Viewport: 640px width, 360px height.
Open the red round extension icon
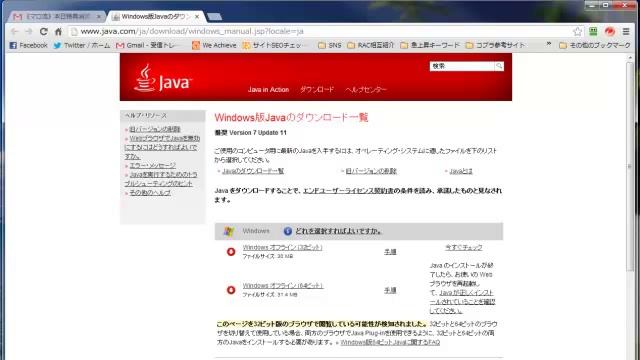[609, 31]
